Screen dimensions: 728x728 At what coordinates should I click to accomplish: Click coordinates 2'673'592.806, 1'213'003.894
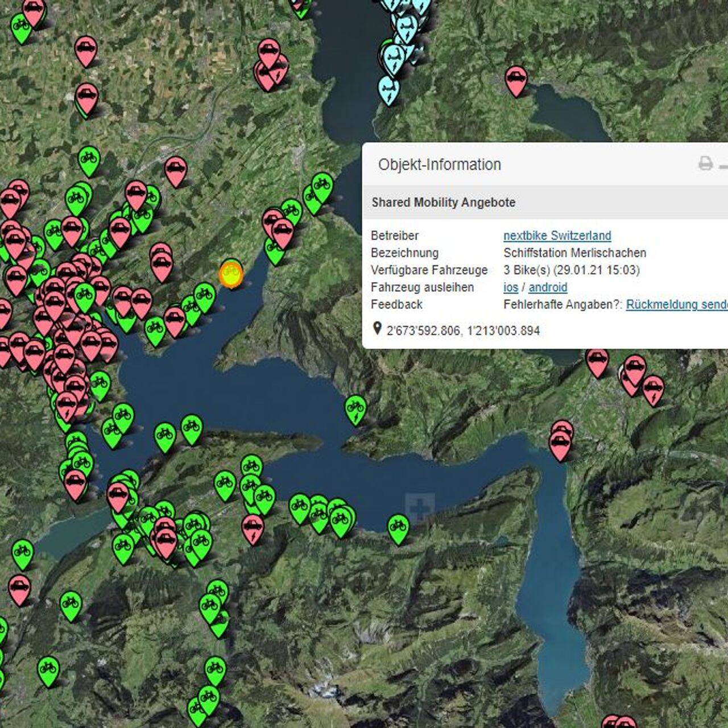click(x=463, y=330)
